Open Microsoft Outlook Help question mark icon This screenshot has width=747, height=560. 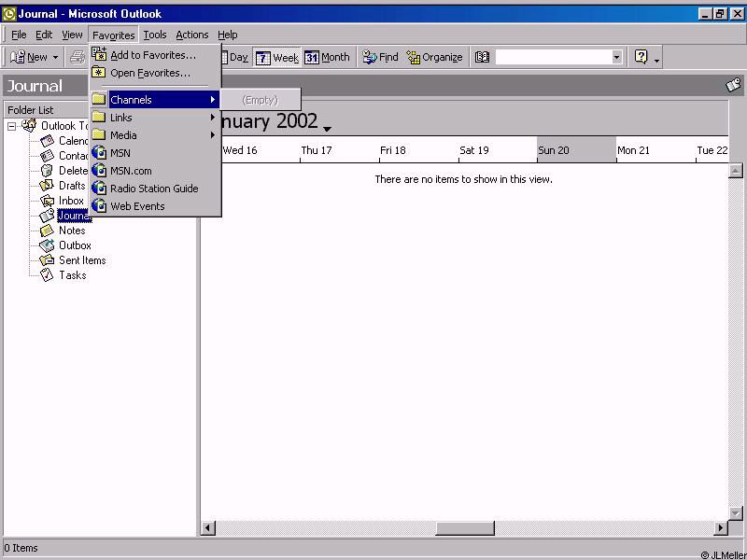pos(641,57)
